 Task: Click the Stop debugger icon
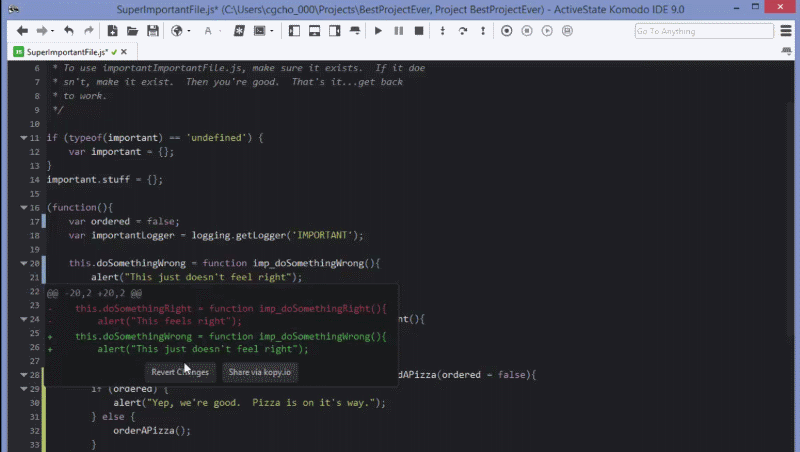[x=419, y=31]
